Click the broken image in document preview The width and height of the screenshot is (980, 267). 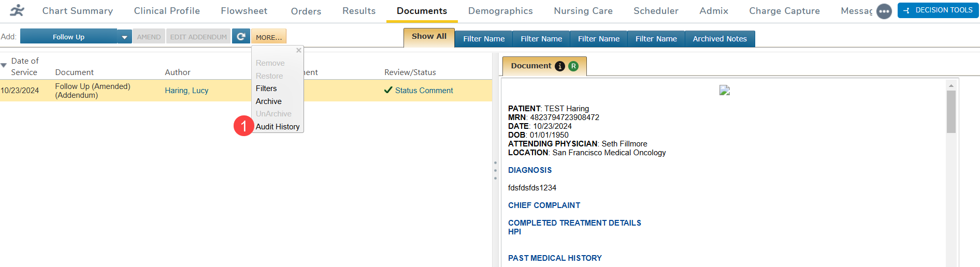(x=725, y=91)
